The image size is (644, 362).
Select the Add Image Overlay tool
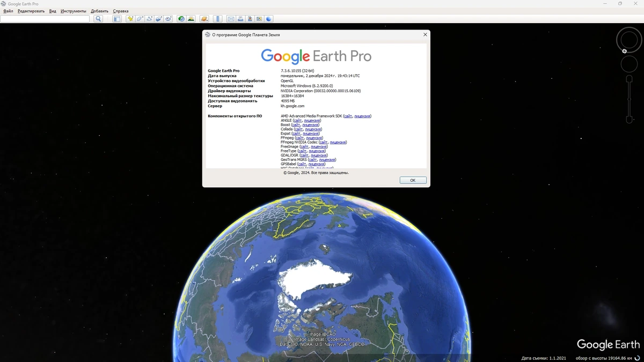[x=159, y=19]
